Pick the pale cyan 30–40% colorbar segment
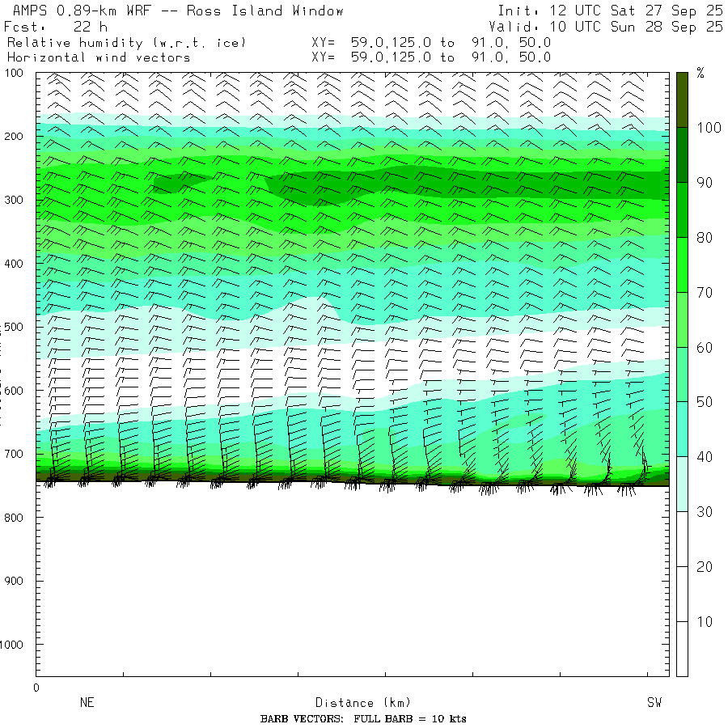This screenshot has width=728, height=728. [682, 485]
